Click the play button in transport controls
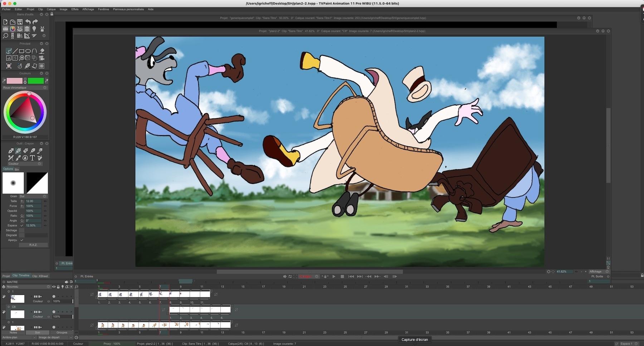This screenshot has height=346, width=644. pyautogui.click(x=334, y=276)
